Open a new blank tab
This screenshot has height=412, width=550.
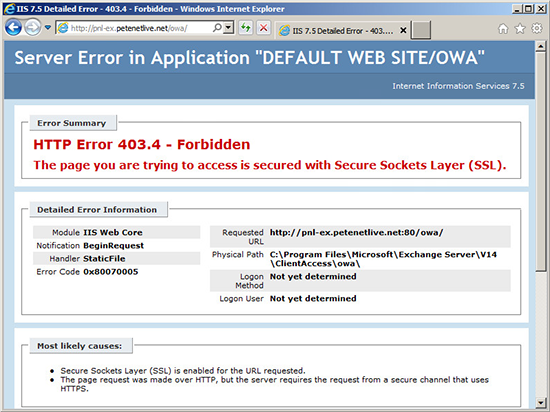(x=421, y=30)
